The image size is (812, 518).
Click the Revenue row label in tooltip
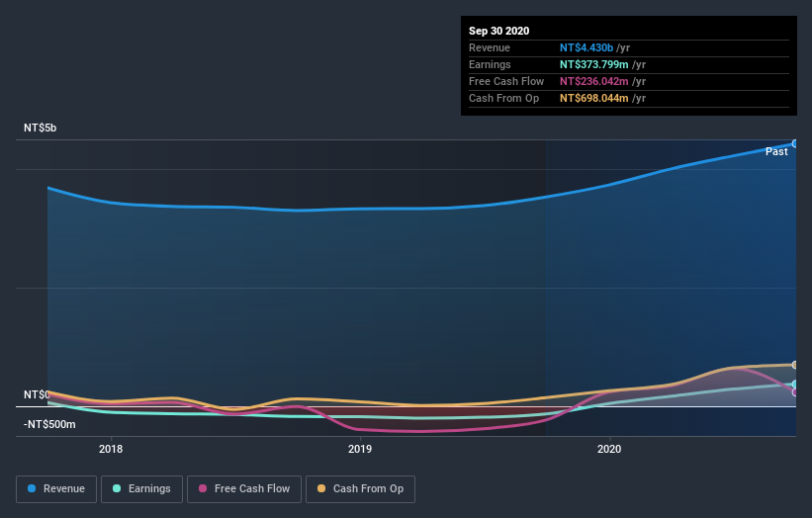[x=490, y=47]
